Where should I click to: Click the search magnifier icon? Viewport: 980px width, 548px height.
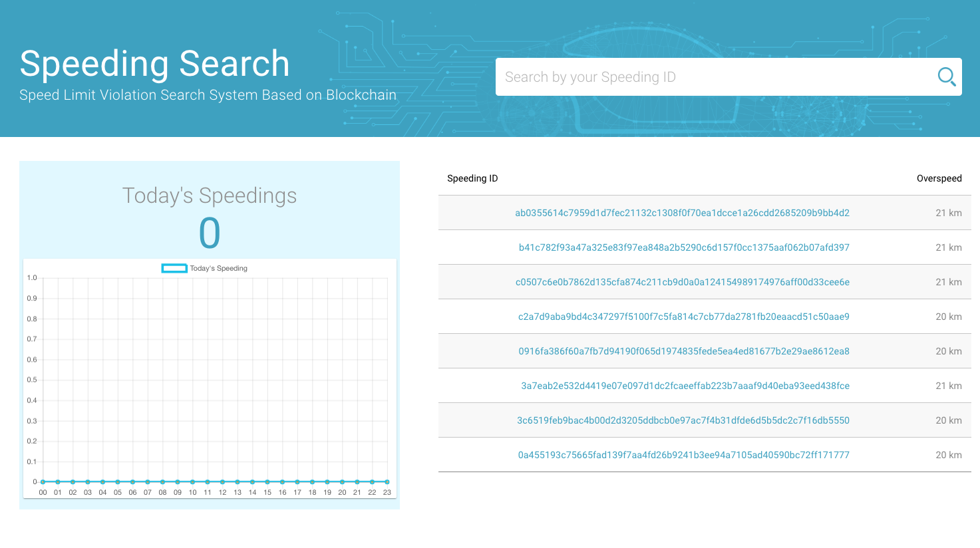point(945,76)
